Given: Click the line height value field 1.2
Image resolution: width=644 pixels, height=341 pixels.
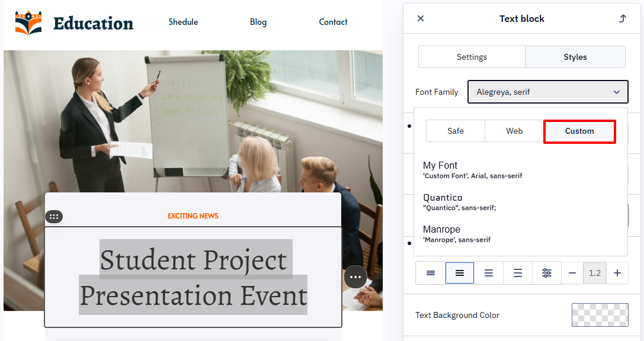Looking at the screenshot, I should (x=595, y=273).
